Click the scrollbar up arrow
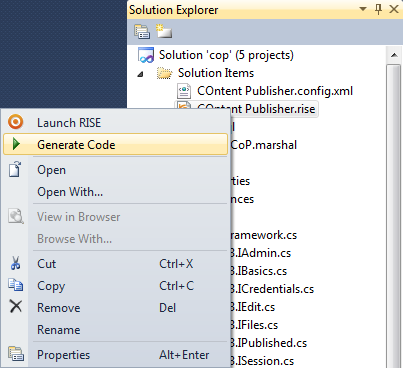403x368 pixels. click(x=394, y=55)
